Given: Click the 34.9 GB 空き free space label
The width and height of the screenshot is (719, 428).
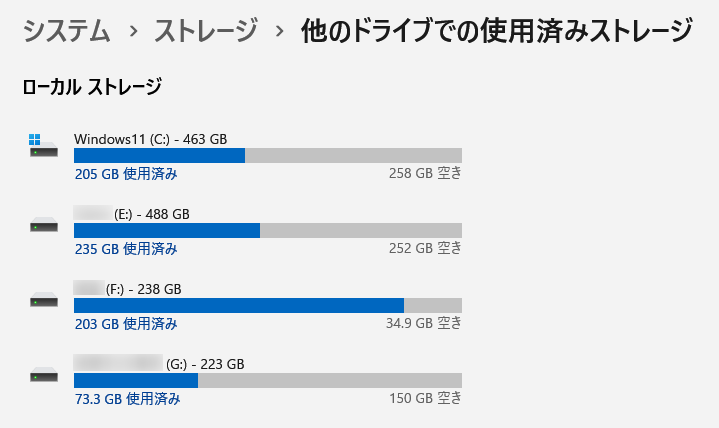Looking at the screenshot, I should pos(424,324).
